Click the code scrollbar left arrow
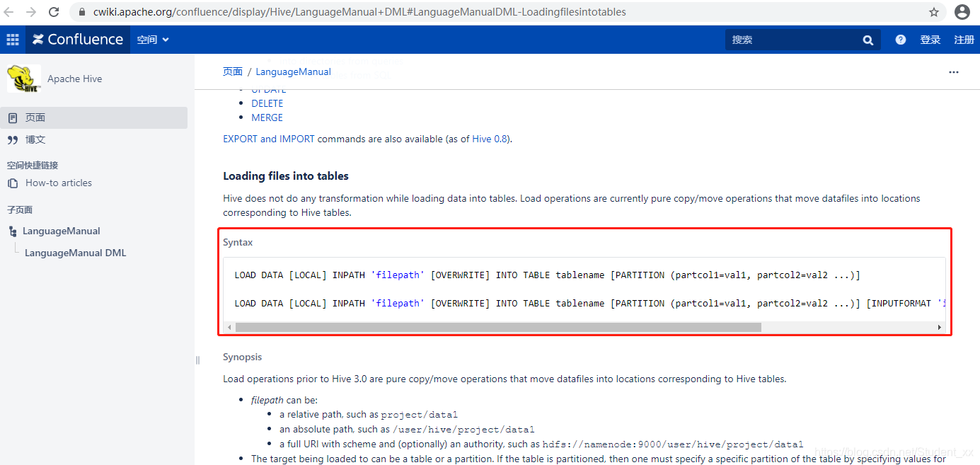980x465 pixels. tap(228, 327)
